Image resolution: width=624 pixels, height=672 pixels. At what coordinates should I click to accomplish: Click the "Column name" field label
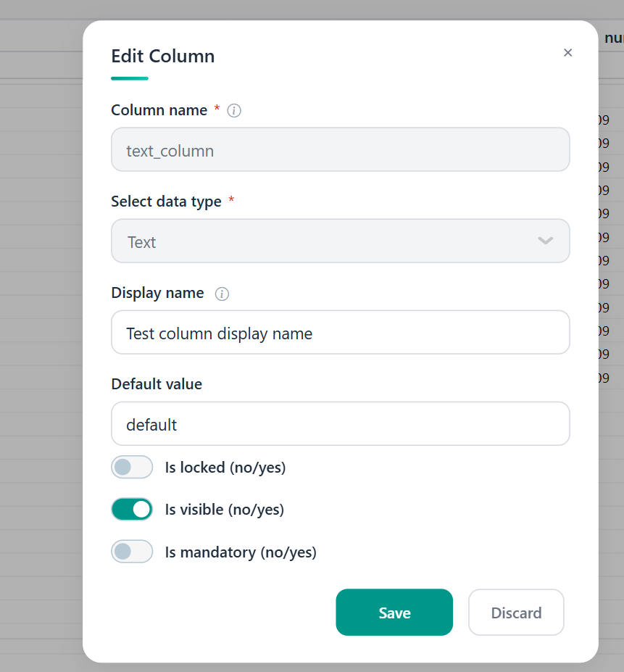pos(159,110)
